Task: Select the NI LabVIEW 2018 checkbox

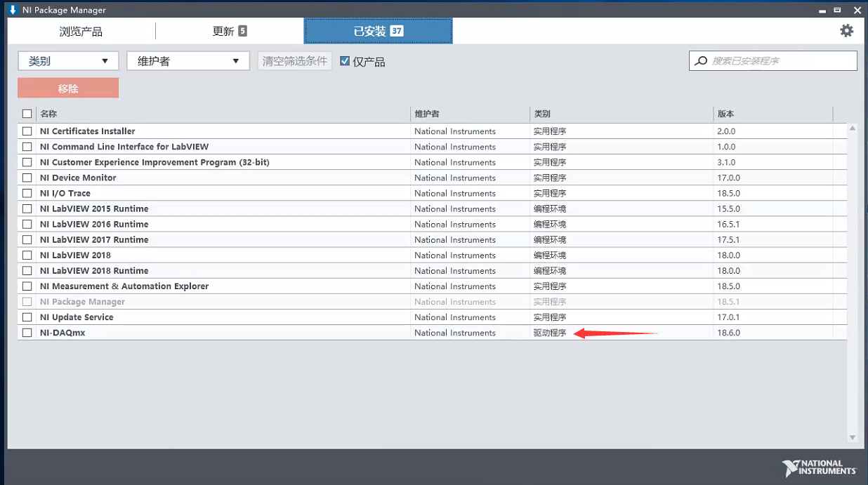Action: [x=27, y=255]
